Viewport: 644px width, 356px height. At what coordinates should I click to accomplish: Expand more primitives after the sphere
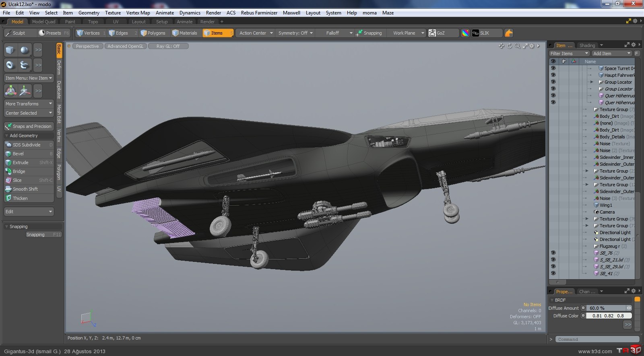click(38, 50)
